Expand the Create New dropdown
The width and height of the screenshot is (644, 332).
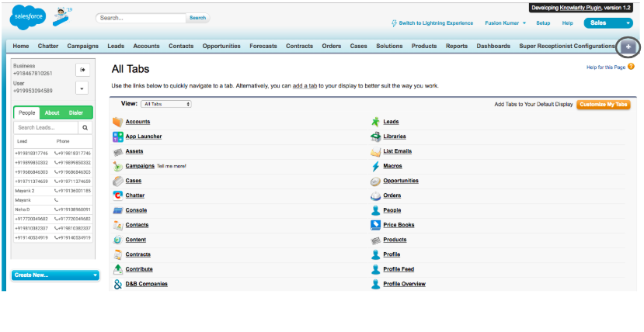tap(54, 275)
